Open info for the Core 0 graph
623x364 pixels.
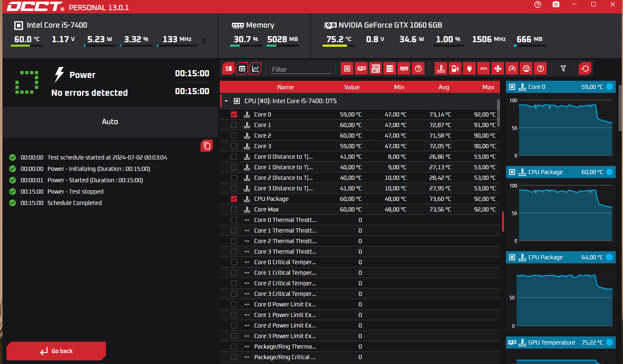pos(609,87)
